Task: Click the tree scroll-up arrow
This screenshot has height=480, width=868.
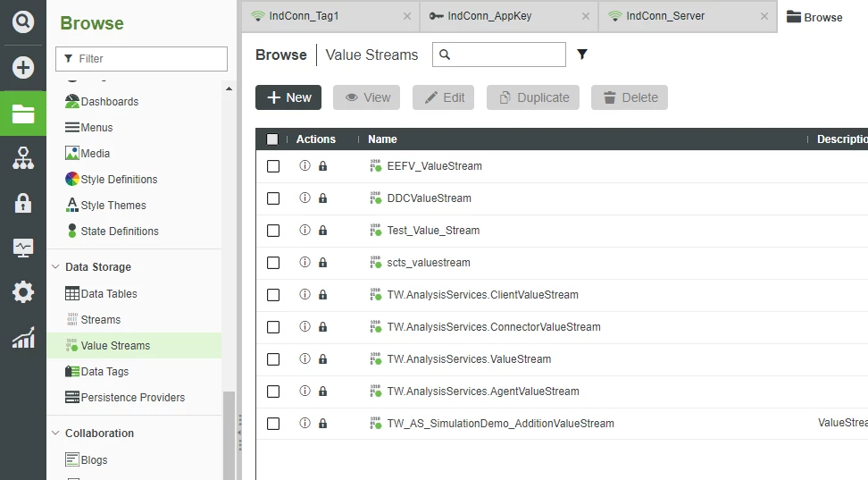Action: [229, 88]
